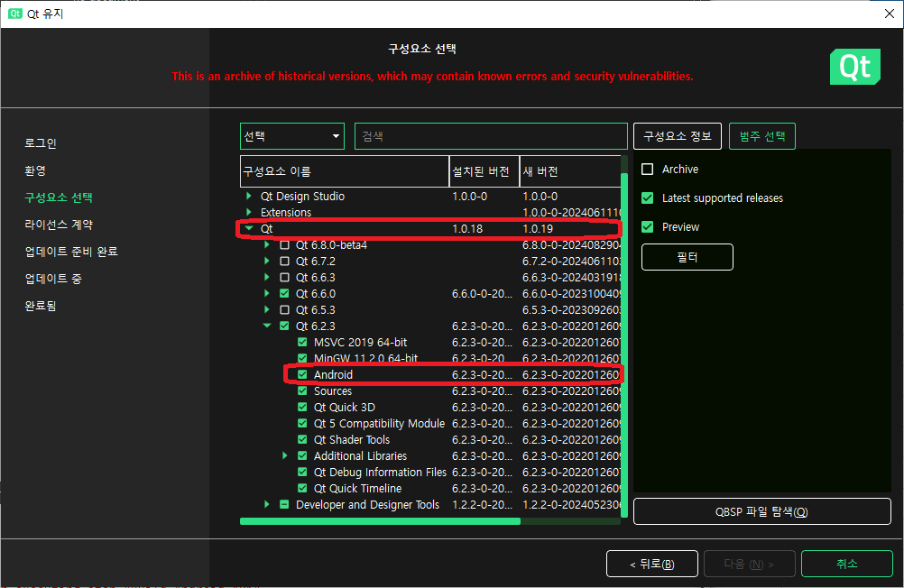Viewport: 904px width, 588px height.
Task: Expand the Qt 6.7.2 node
Action: [x=267, y=262]
